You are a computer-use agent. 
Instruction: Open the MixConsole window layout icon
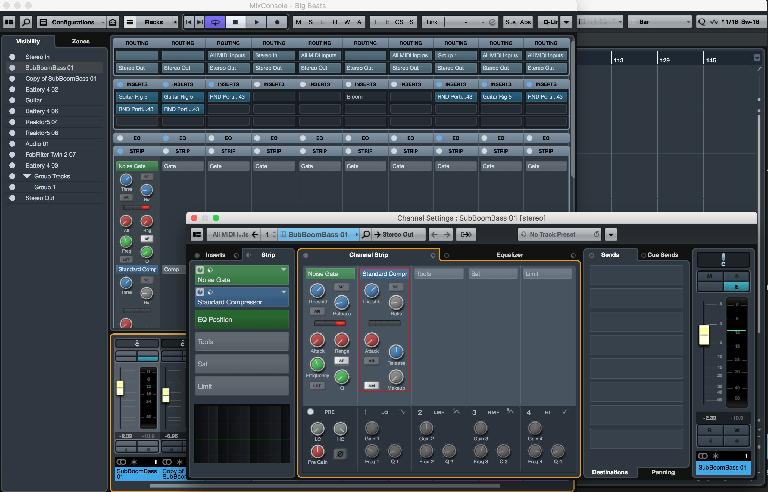tap(9, 22)
